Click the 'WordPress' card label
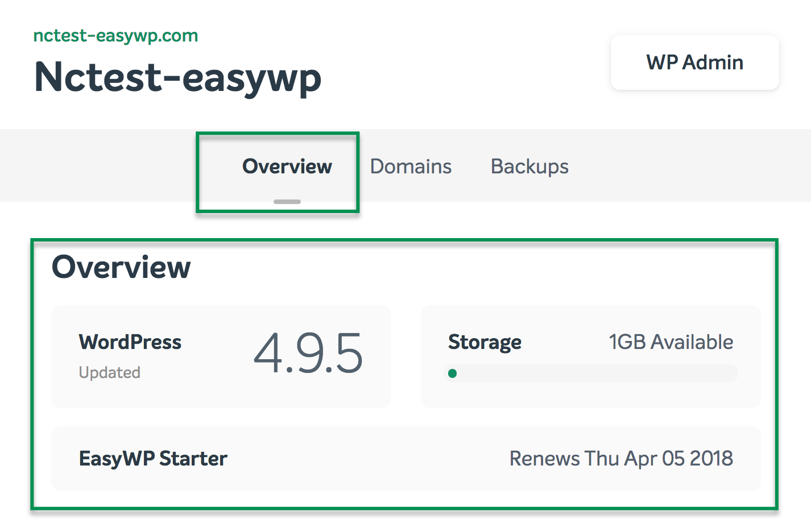Viewport: 811px width, 532px height. coord(130,342)
